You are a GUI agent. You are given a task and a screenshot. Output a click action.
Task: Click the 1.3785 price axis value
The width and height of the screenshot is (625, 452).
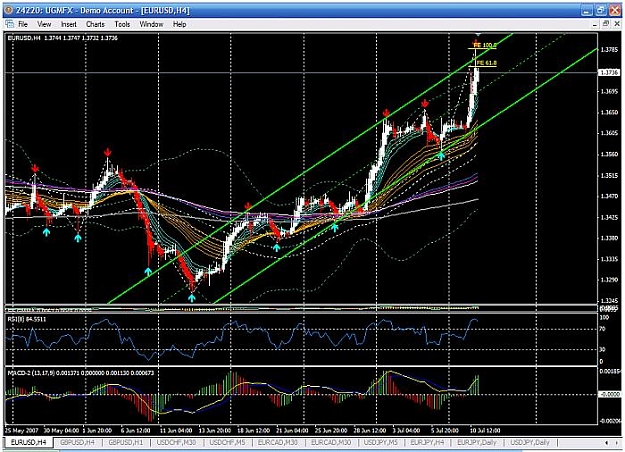click(x=609, y=50)
